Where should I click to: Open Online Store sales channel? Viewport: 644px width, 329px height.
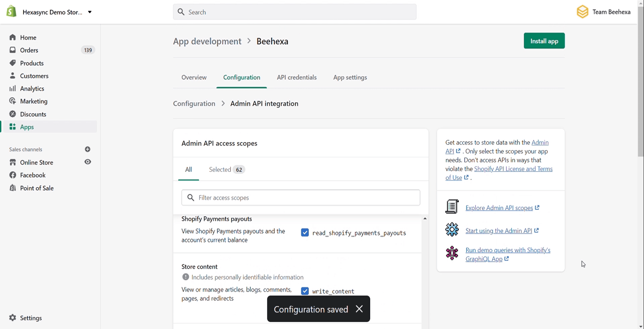(37, 162)
